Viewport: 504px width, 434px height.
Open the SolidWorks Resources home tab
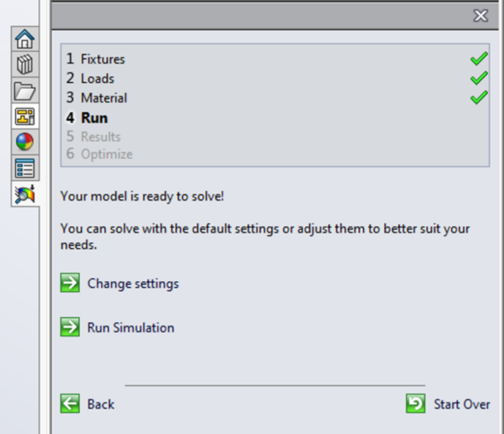pos(25,39)
